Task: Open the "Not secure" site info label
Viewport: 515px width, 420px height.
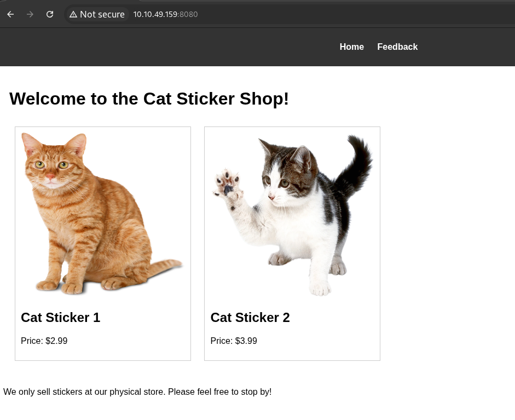Action: (x=102, y=14)
